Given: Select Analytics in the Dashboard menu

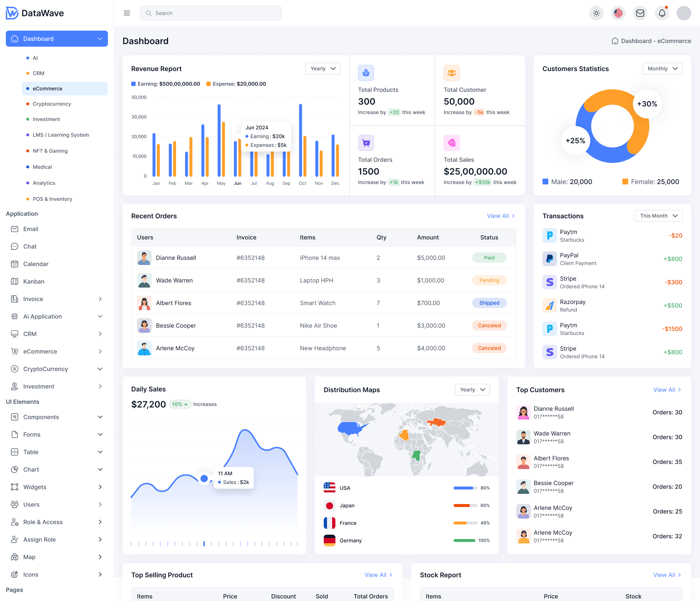Looking at the screenshot, I should pyautogui.click(x=44, y=183).
